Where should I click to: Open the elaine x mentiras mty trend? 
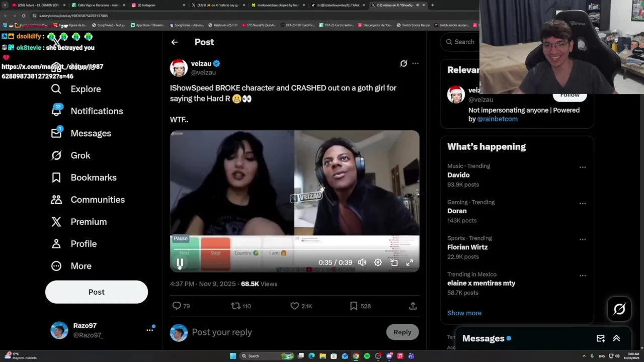[x=481, y=283]
